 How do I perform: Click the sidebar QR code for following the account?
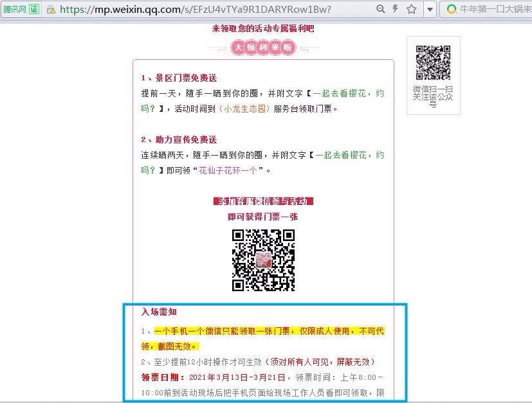(x=434, y=62)
